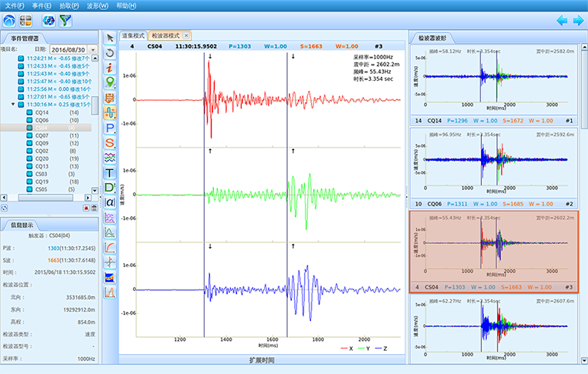Click the alpha symbol tool icon

[110, 202]
